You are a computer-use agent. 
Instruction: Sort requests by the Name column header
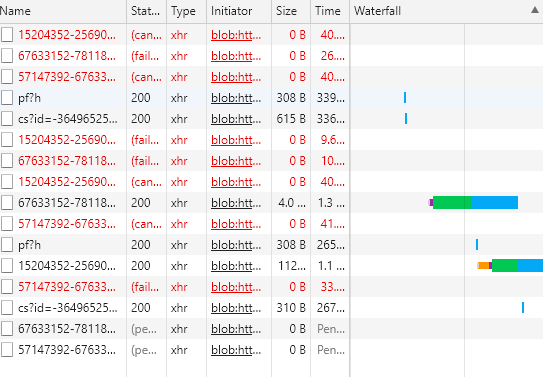coord(63,11)
